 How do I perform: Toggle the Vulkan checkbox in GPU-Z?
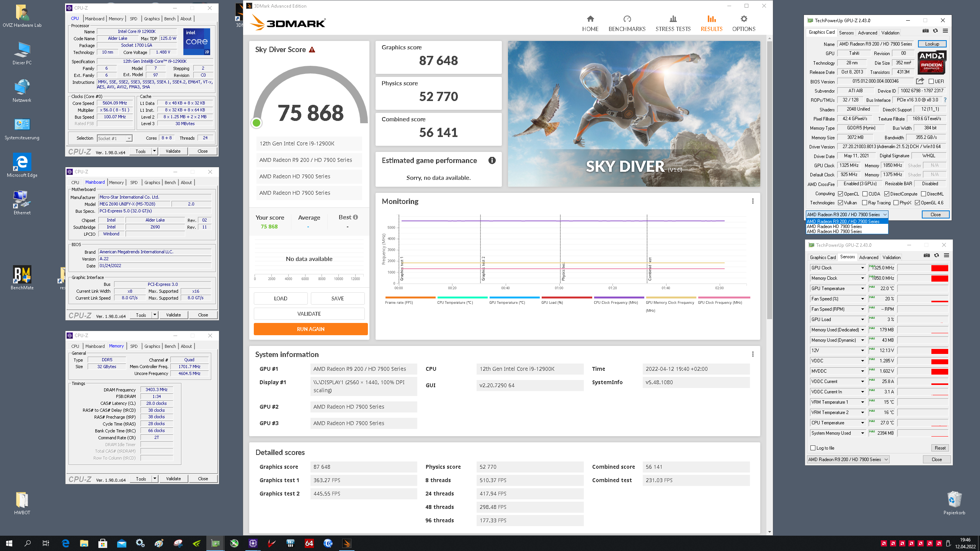point(841,203)
